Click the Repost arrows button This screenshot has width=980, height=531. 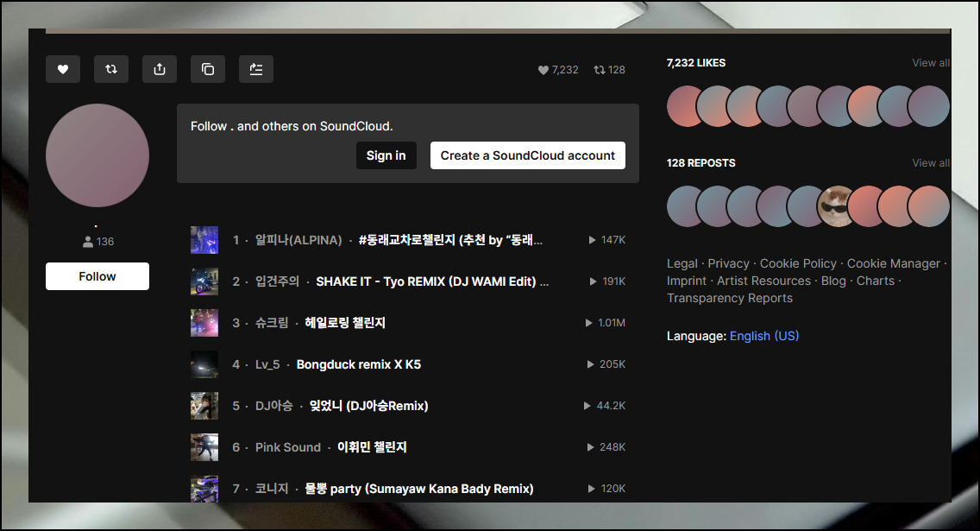(111, 69)
